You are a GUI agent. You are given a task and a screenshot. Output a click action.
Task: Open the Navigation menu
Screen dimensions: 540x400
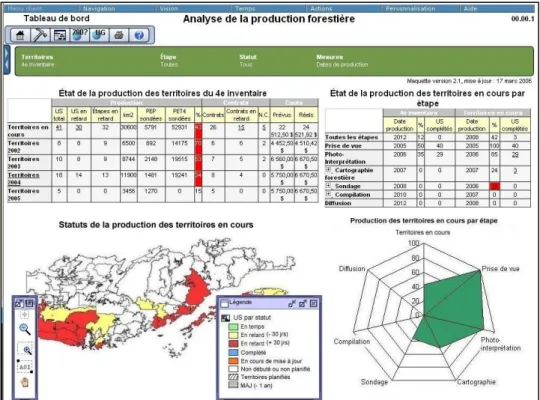pos(99,9)
